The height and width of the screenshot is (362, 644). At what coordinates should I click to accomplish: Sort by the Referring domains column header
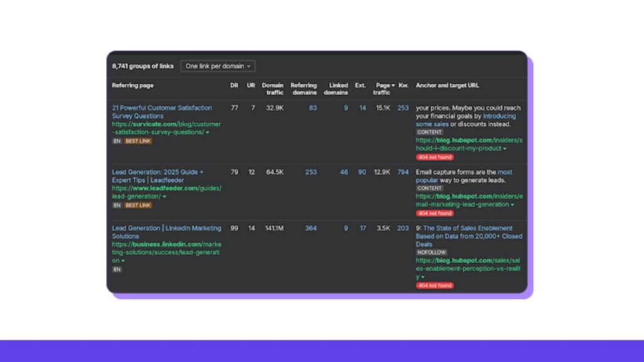[304, 89]
